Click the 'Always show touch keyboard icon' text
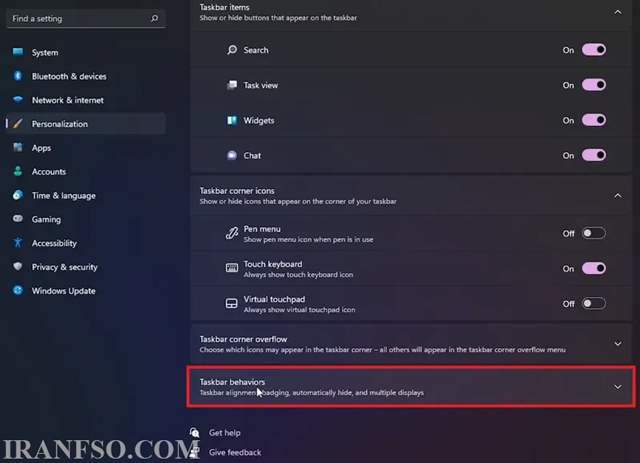This screenshot has height=463, width=640. point(298,275)
